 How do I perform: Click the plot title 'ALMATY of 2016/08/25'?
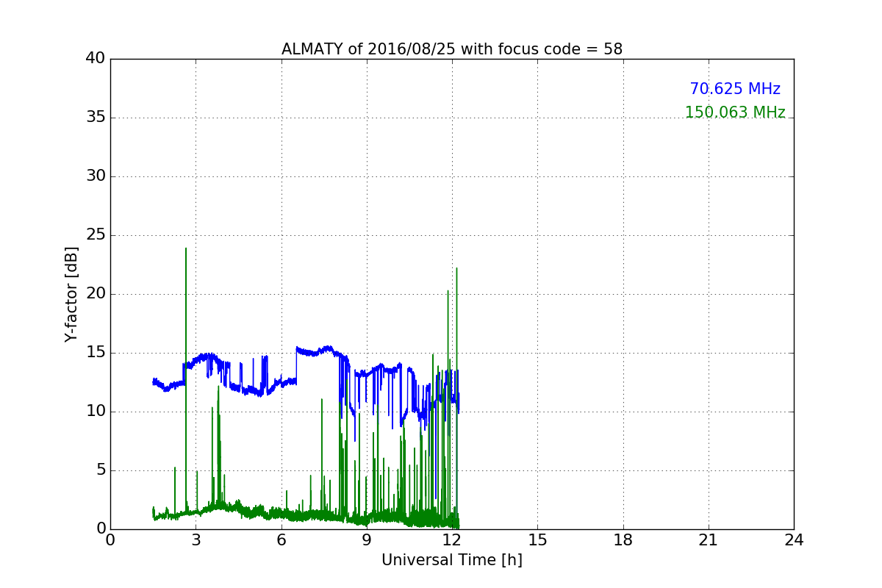coord(452,49)
